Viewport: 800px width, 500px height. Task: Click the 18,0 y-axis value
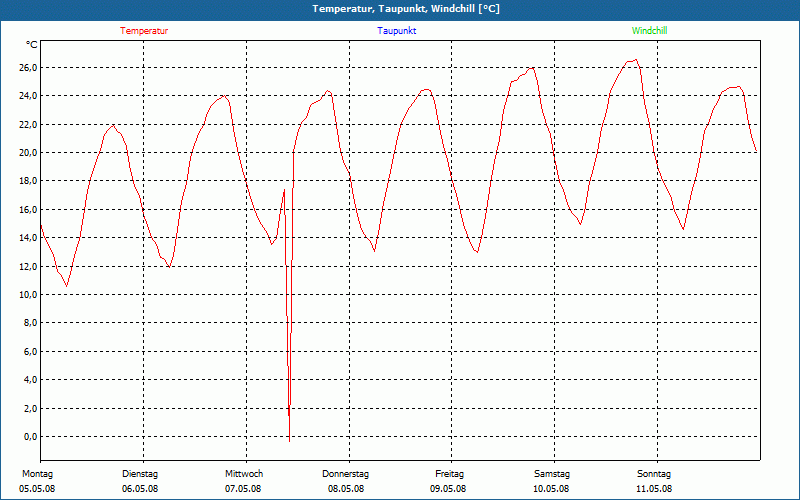(x=28, y=181)
